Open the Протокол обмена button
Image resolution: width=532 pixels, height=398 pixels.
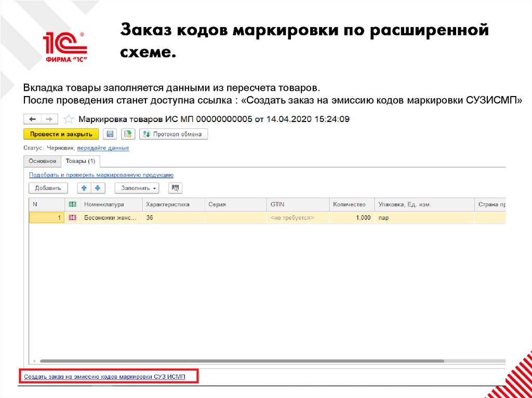tap(174, 134)
